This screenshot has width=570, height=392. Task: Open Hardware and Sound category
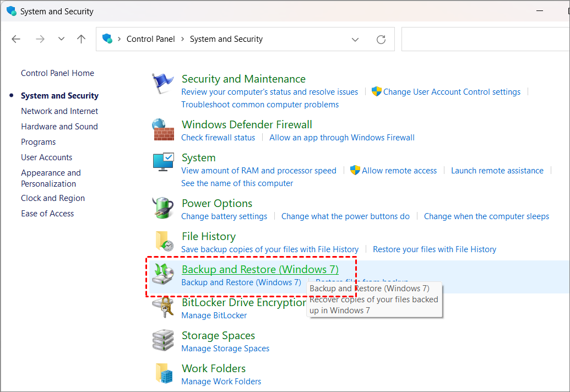click(59, 127)
